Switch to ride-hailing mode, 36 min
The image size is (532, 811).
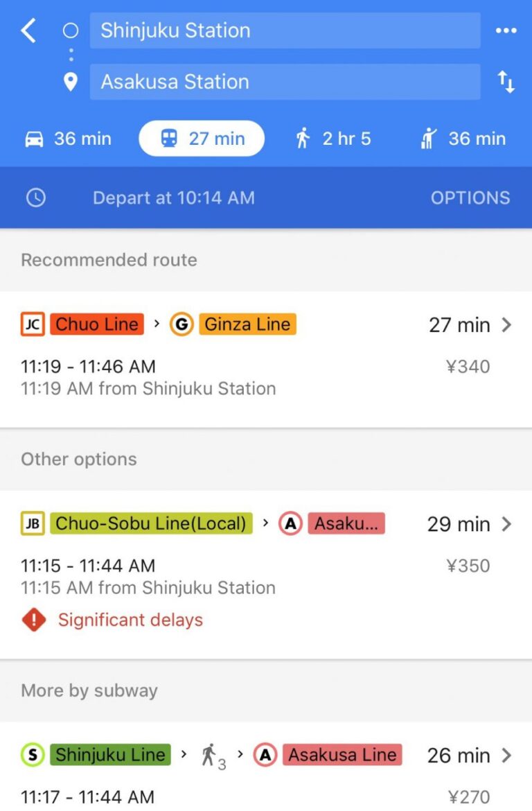[463, 139]
